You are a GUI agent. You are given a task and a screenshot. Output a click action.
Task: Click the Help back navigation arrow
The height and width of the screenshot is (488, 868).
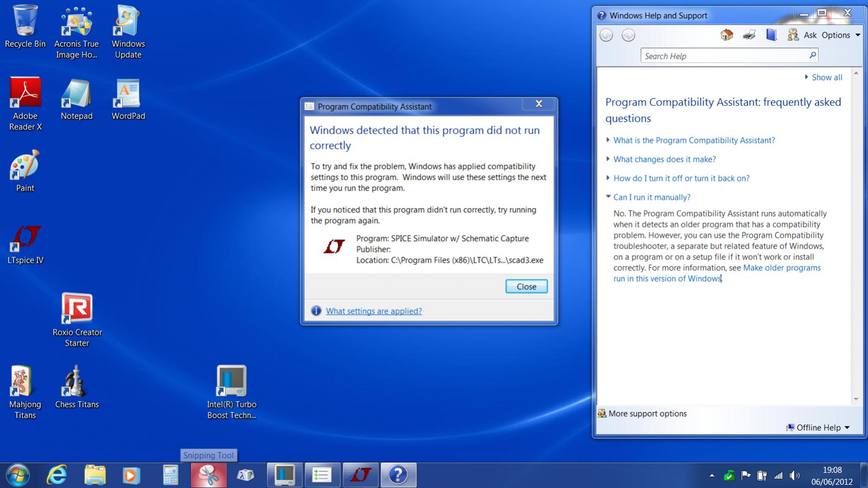tap(606, 35)
